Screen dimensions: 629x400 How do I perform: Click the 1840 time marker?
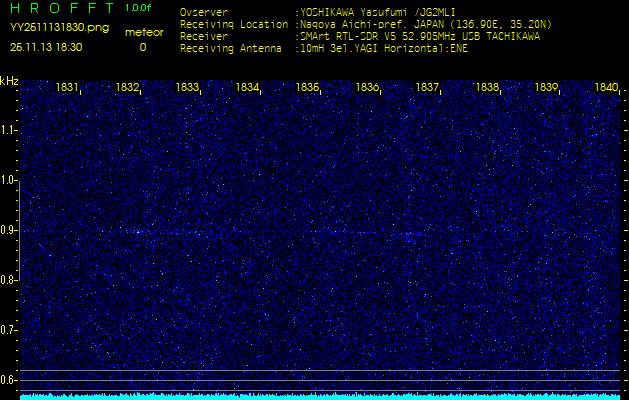click(606, 88)
